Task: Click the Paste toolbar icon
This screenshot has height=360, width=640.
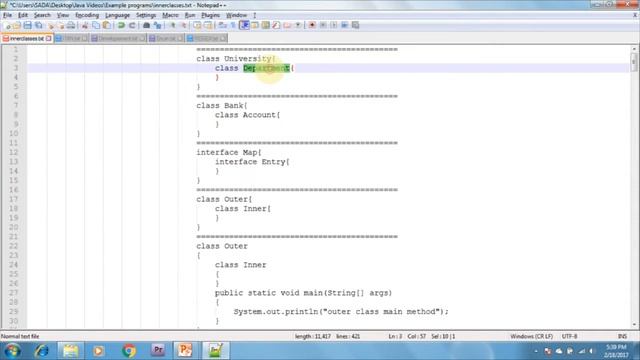Action: (x=107, y=25)
